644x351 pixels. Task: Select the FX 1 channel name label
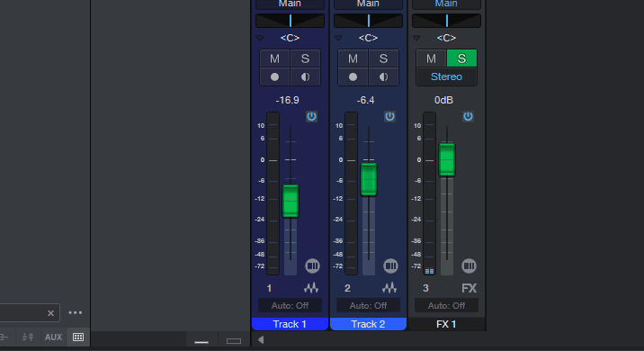click(x=446, y=324)
